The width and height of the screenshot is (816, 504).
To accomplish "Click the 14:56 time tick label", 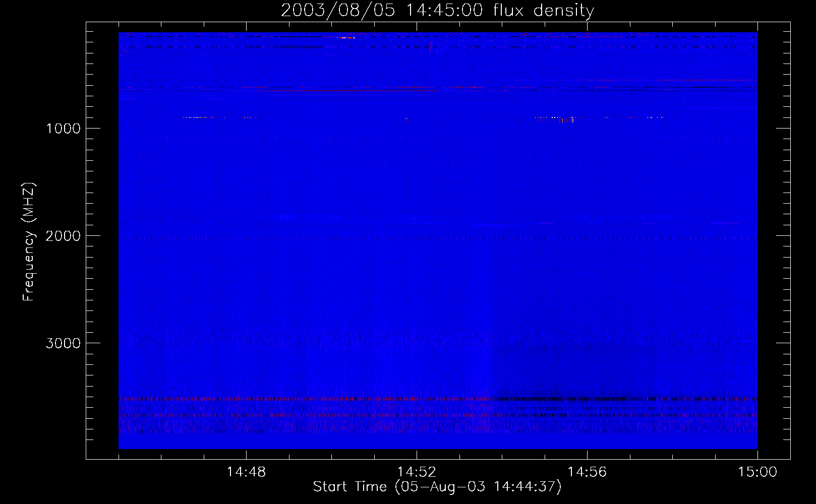I will tap(587, 472).
